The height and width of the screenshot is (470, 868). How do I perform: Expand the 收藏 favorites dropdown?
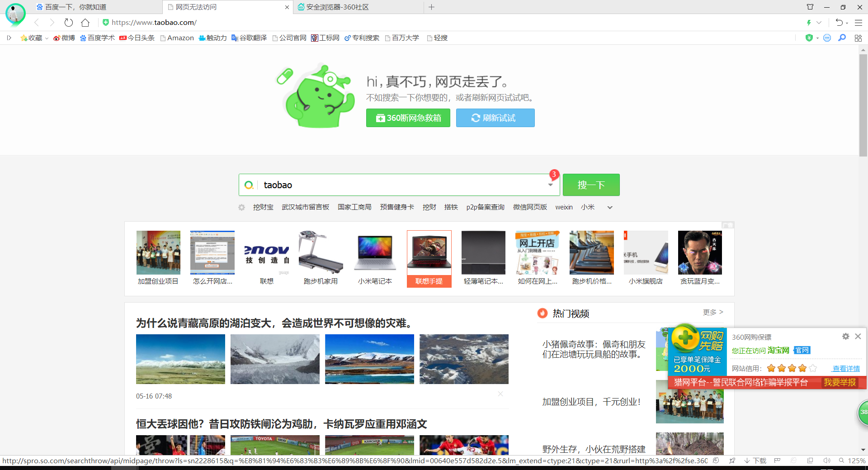[47, 38]
